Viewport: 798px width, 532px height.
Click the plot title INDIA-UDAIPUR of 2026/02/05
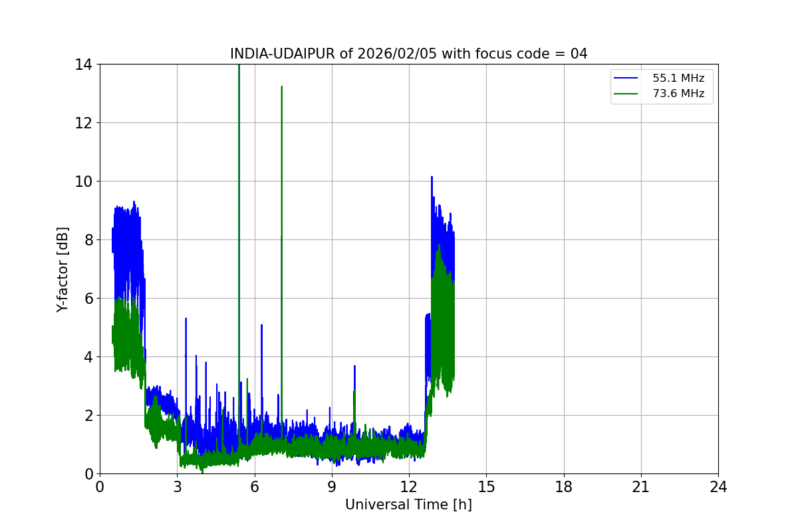[x=408, y=54]
